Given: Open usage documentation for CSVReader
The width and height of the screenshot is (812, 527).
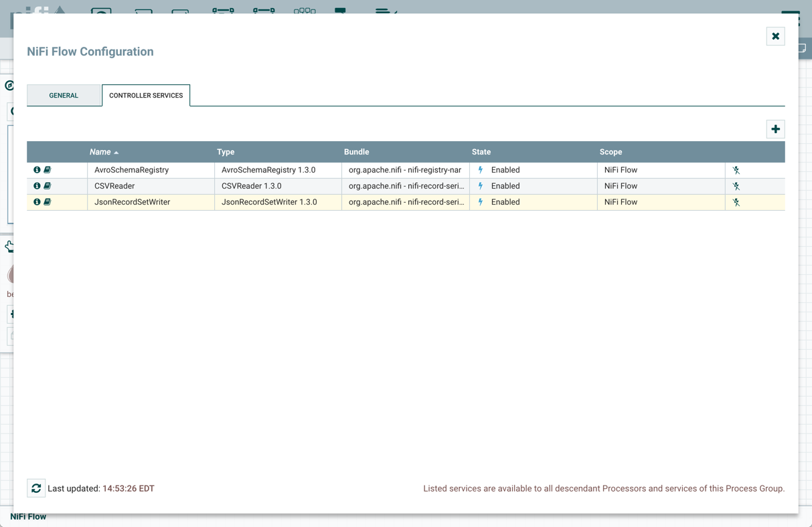Looking at the screenshot, I should click(x=48, y=186).
